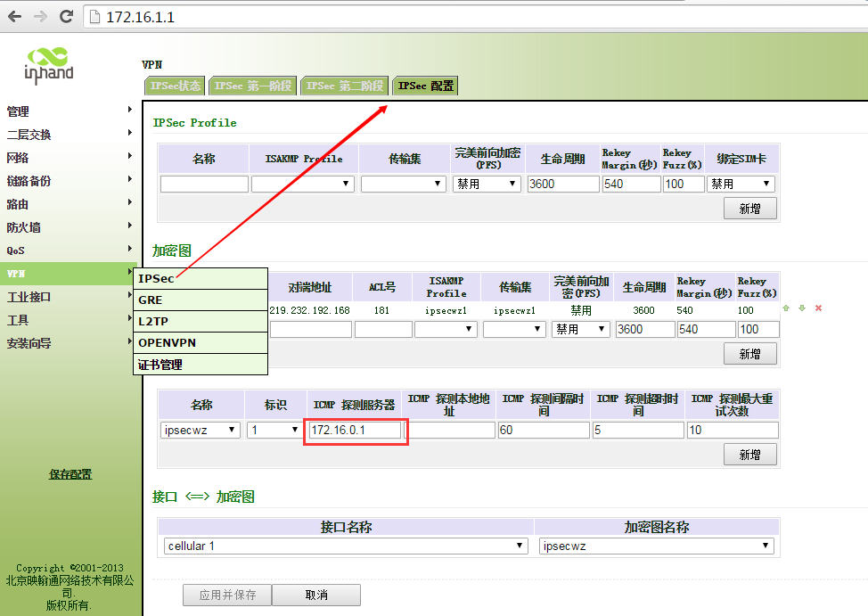Image resolution: width=868 pixels, height=616 pixels.
Task: Delete crypto map entry with red X
Action: click(818, 308)
